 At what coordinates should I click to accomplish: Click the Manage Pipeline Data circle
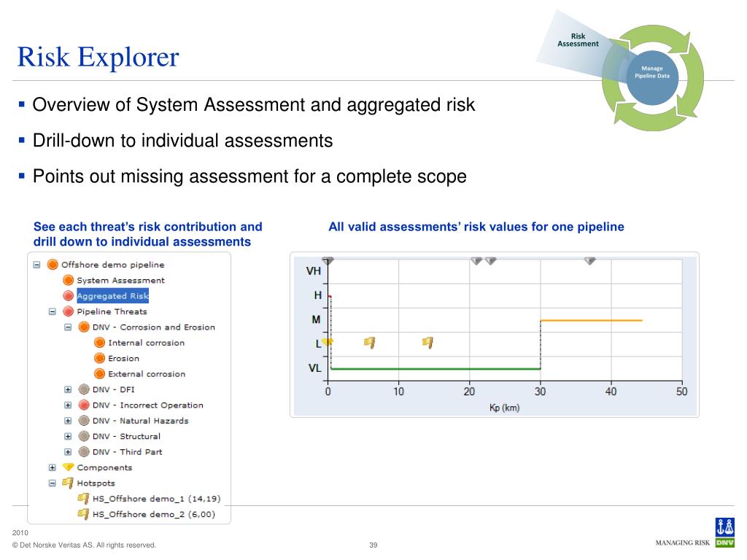click(652, 77)
